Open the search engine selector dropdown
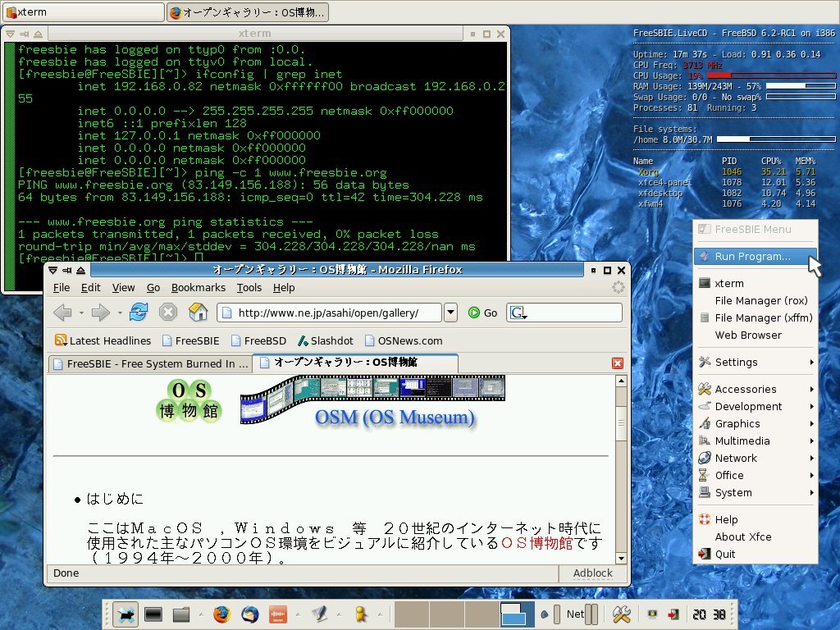 coord(518,313)
